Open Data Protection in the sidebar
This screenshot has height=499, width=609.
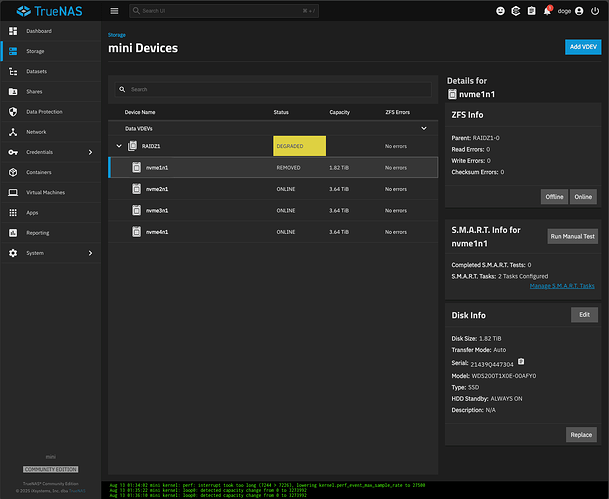tap(50, 112)
